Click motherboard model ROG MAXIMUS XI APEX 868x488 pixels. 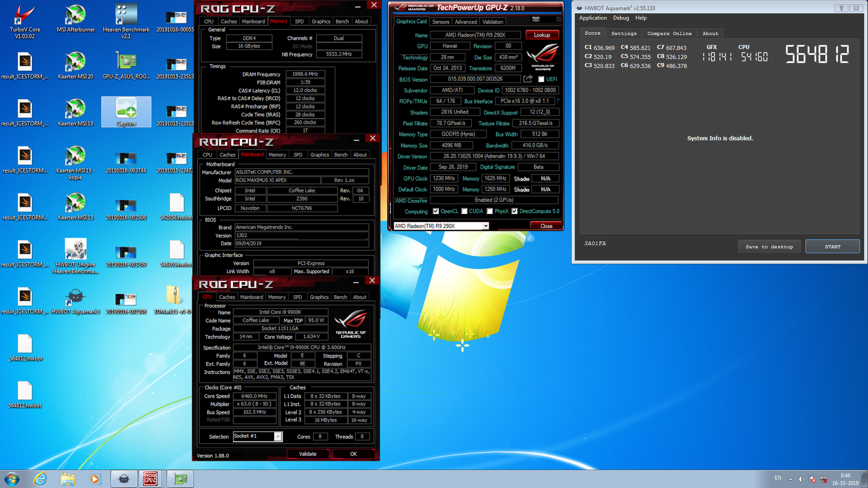click(278, 180)
